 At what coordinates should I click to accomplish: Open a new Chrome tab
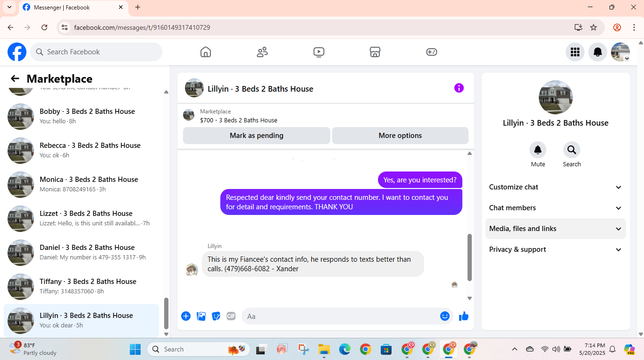pos(138,7)
